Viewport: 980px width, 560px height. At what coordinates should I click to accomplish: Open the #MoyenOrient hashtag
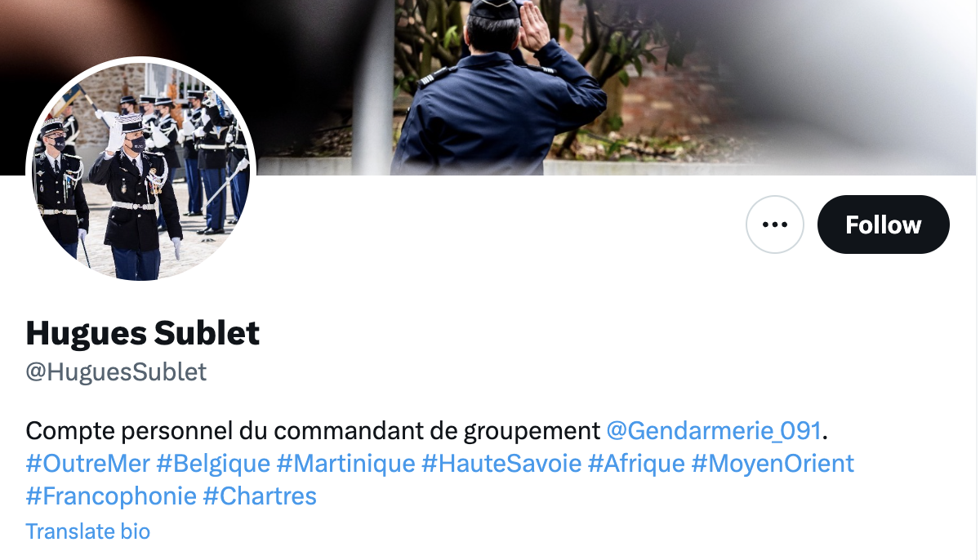773,464
